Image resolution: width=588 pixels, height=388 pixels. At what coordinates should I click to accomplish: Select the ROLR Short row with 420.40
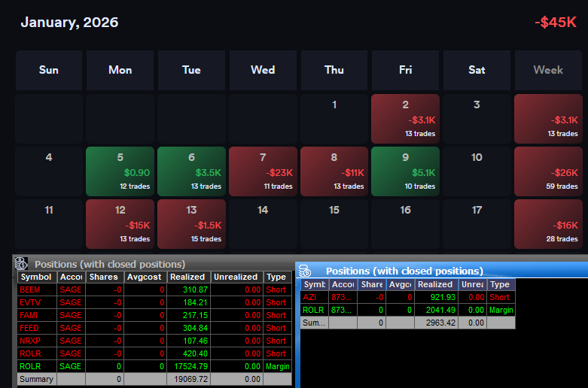[x=154, y=353]
